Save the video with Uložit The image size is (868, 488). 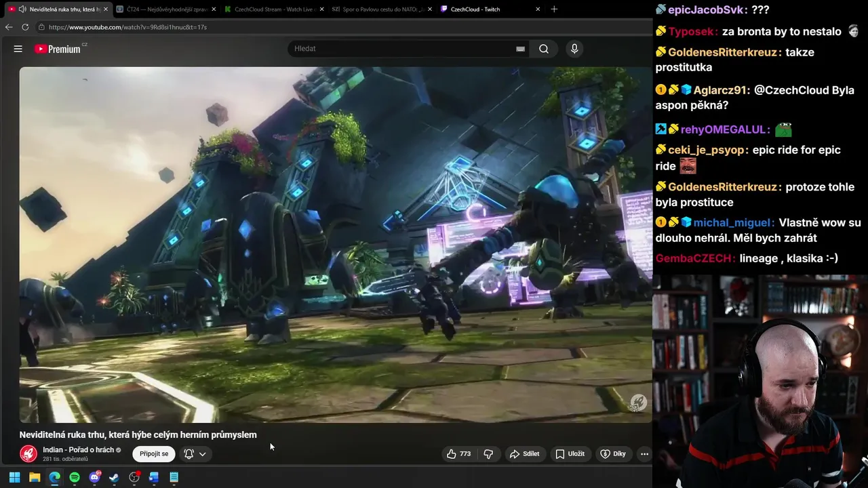pyautogui.click(x=570, y=454)
